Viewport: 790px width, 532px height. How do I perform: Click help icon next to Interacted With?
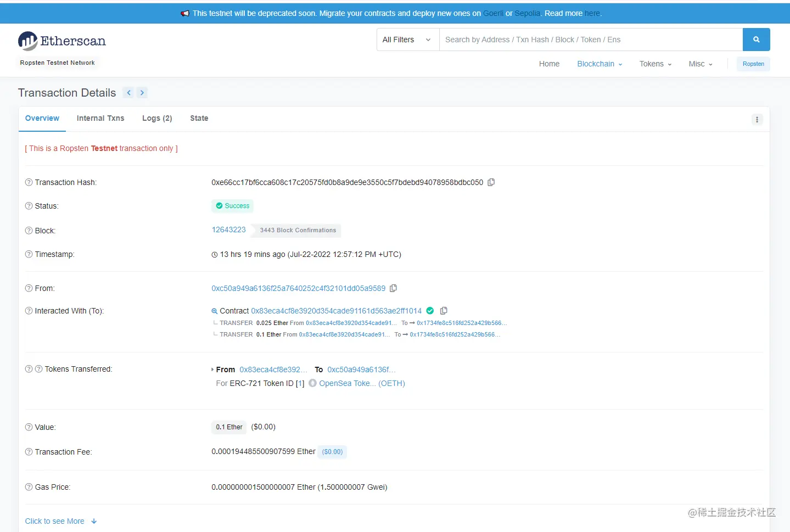click(x=29, y=311)
